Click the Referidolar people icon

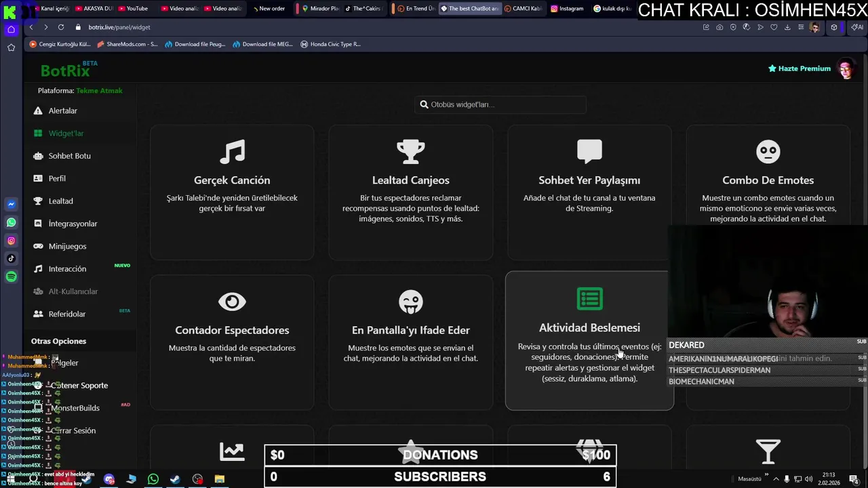pyautogui.click(x=38, y=314)
